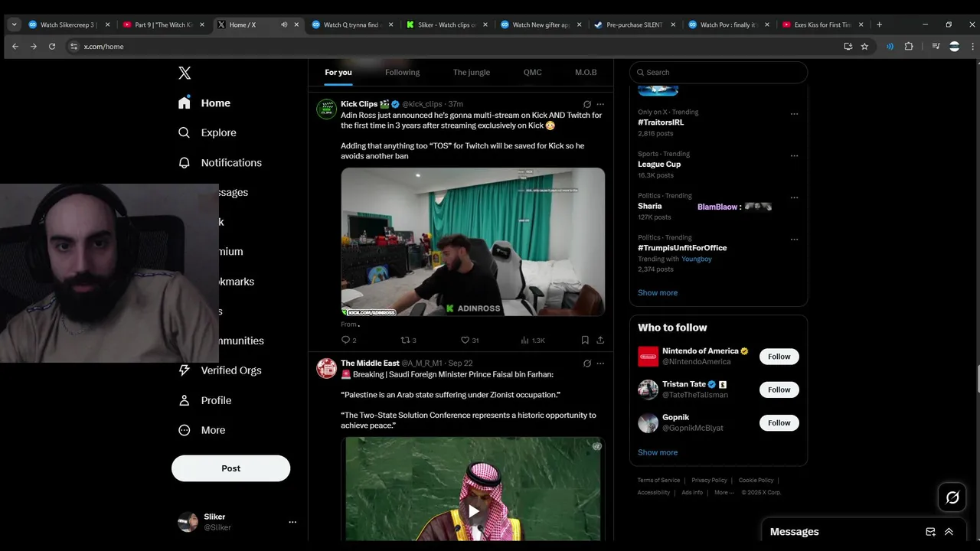Image resolution: width=980 pixels, height=551 pixels.
Task: Open the Kick Clips profile avatar
Action: click(x=327, y=109)
